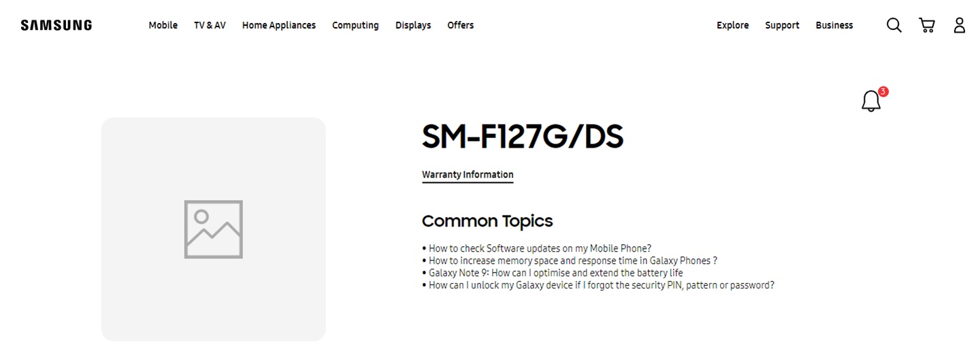
Task: Go to the Business section
Action: (x=834, y=25)
